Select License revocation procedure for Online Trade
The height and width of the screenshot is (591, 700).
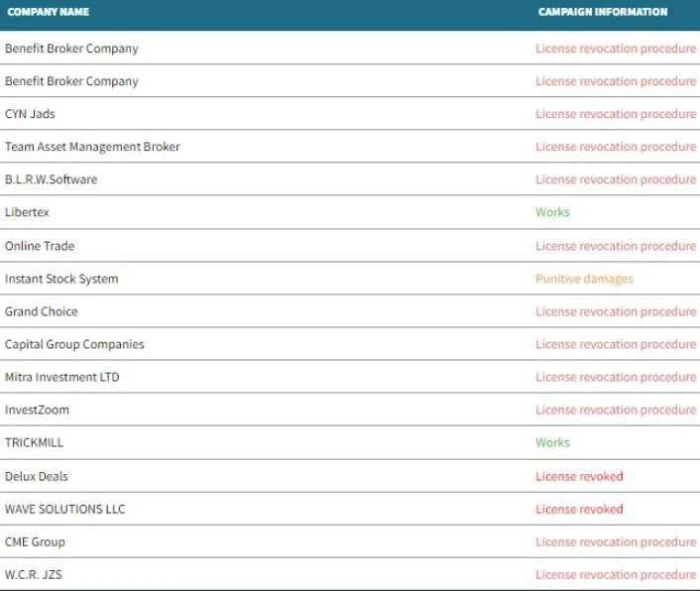[616, 246]
